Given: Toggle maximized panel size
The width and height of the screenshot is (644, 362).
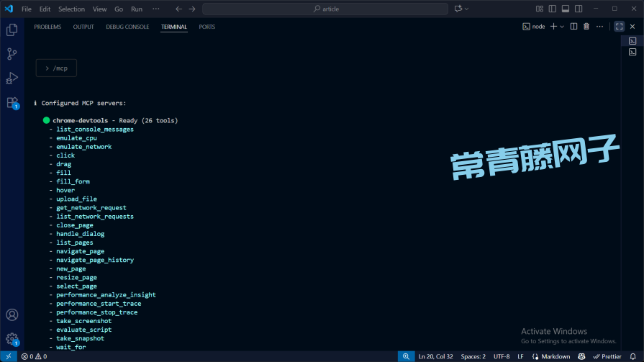Looking at the screenshot, I should [619, 27].
